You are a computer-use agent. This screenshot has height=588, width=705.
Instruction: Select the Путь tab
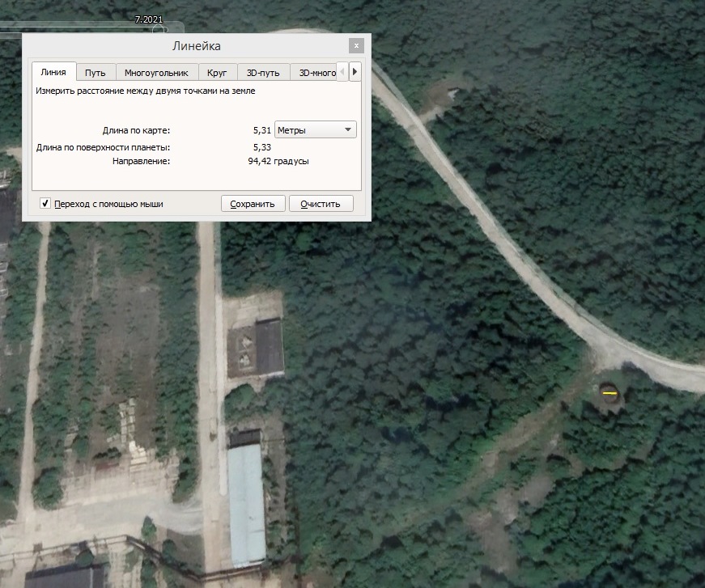click(x=96, y=73)
